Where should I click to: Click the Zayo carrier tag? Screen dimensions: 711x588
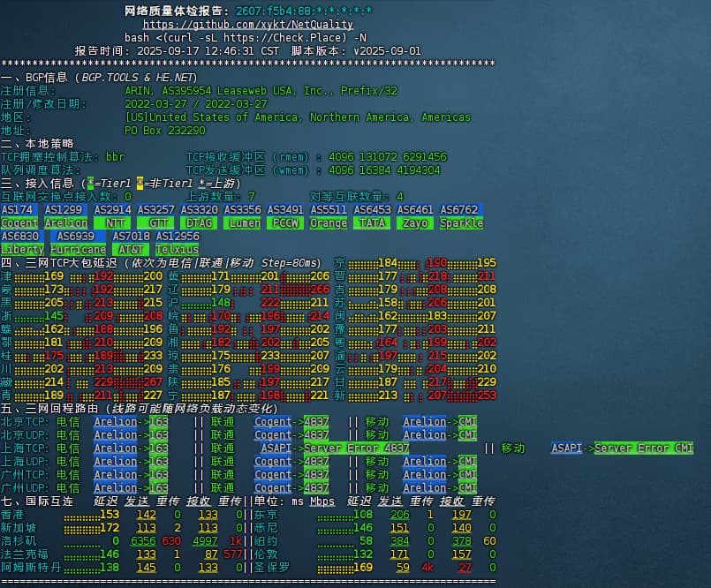(415, 223)
